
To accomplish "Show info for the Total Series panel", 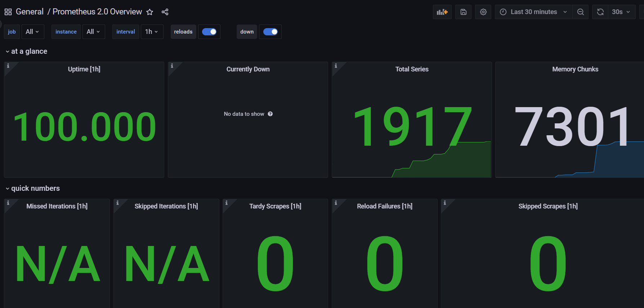I will click(x=336, y=66).
